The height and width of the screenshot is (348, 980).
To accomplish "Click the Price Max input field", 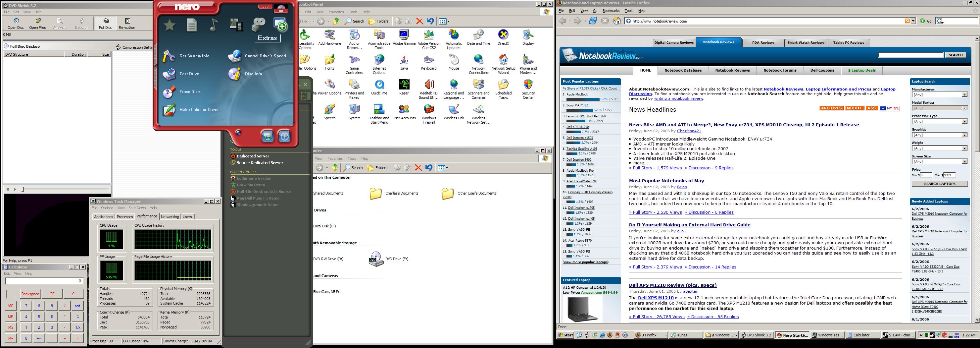I will click(950, 175).
